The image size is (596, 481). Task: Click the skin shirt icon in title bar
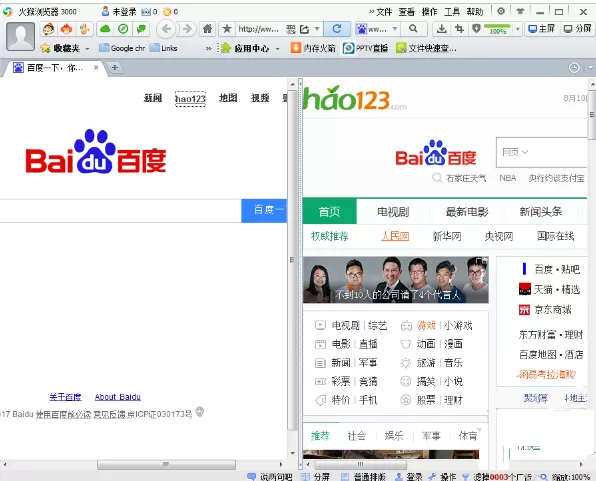520,11
